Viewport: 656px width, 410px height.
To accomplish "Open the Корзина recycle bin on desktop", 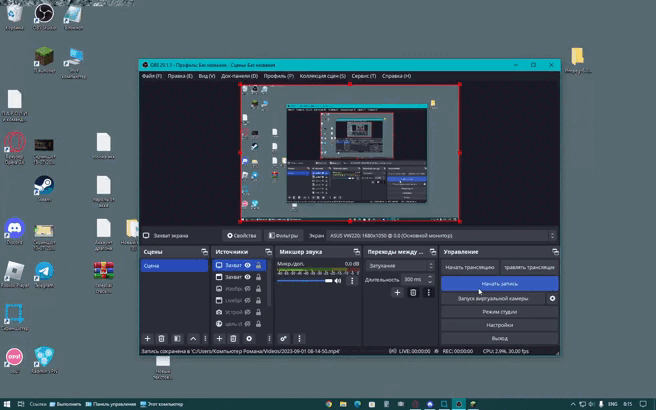I will click(x=14, y=17).
